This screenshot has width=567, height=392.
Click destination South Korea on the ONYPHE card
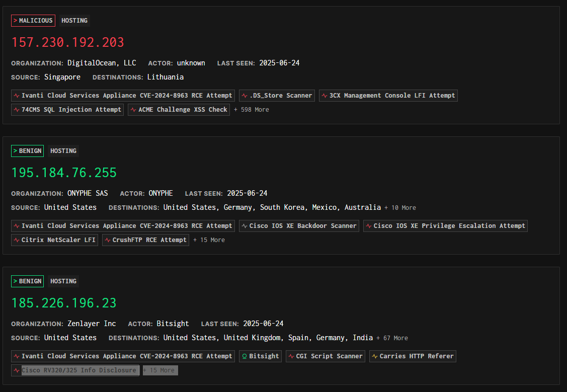pyautogui.click(x=282, y=207)
